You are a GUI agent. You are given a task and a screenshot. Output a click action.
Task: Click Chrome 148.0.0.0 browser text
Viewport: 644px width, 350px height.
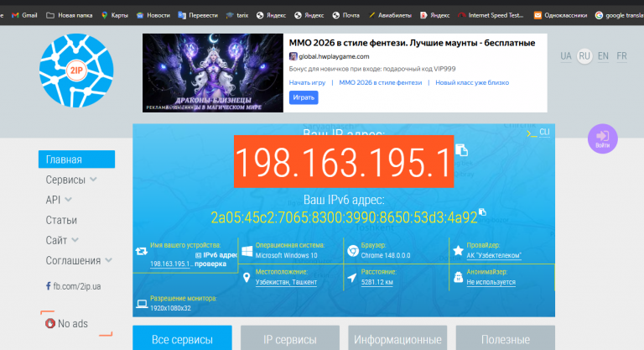pos(386,255)
